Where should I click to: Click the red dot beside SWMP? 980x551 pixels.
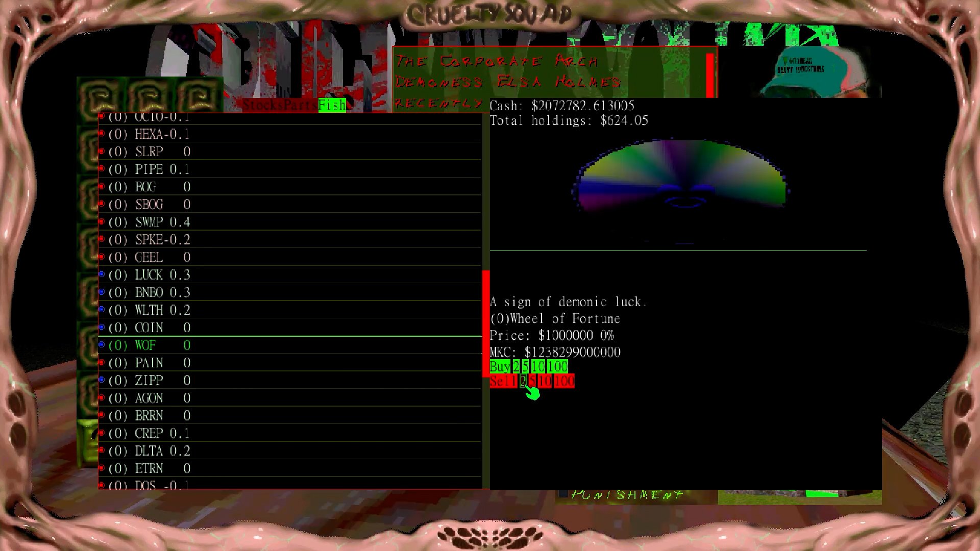coord(102,221)
